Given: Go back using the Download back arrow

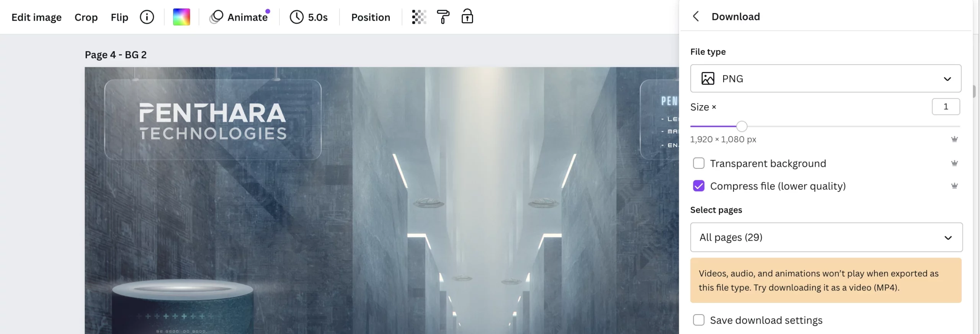Looking at the screenshot, I should [x=696, y=16].
